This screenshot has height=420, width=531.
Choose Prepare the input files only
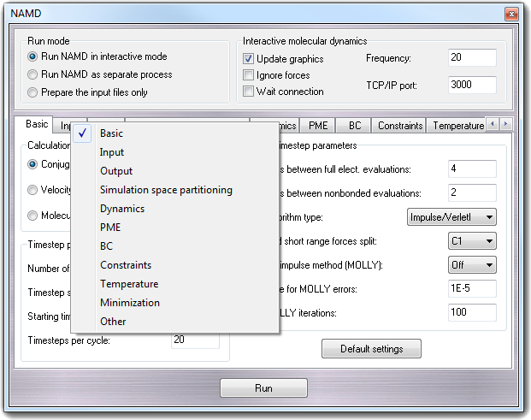click(x=33, y=92)
